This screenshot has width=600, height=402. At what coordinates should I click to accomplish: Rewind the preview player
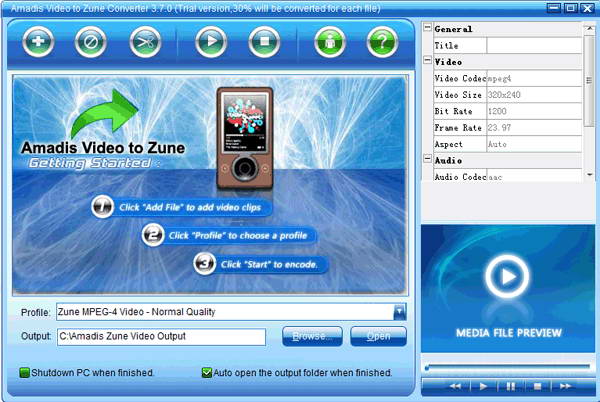pos(455,386)
